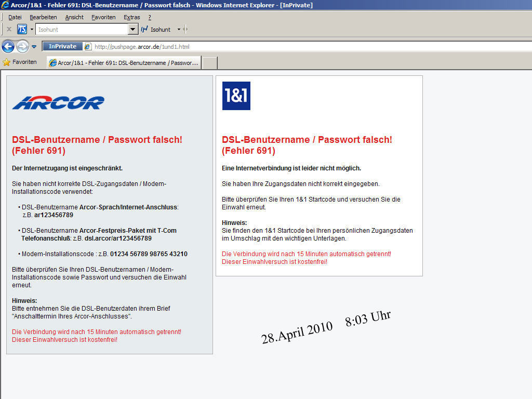Open the ? help menu

pos(150,17)
